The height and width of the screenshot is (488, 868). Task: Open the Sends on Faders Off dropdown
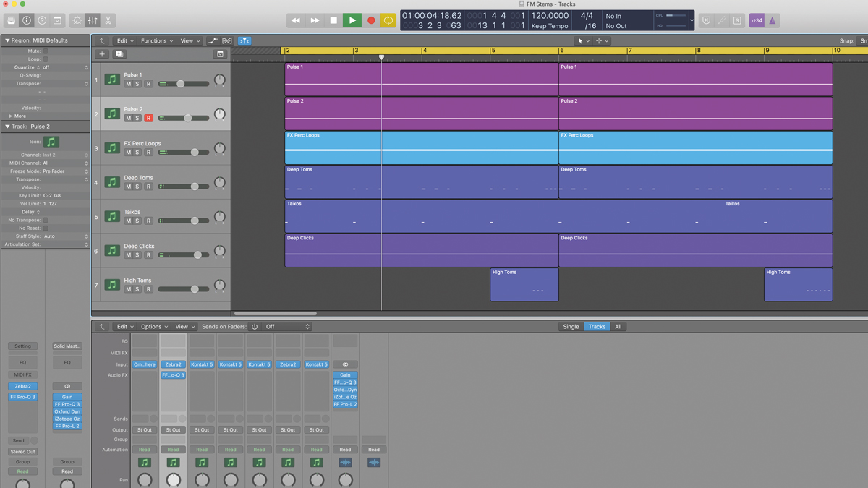point(287,327)
